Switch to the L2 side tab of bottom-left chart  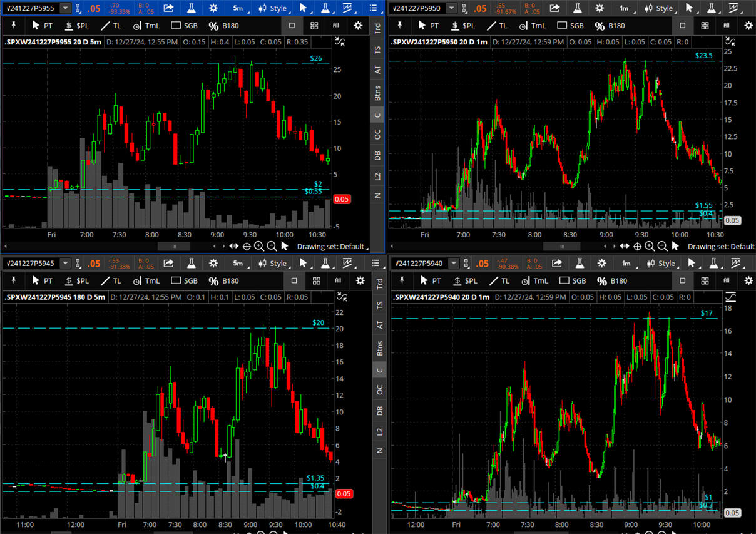coord(377,431)
